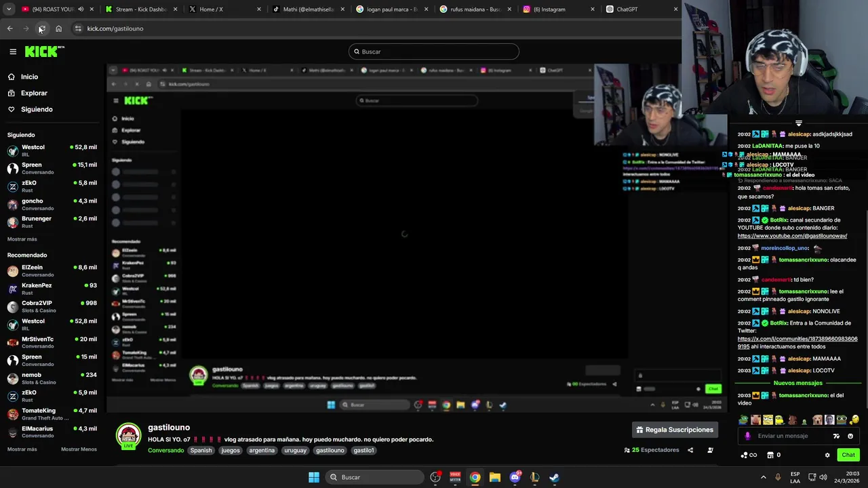Click the share stream icon

coord(690,450)
